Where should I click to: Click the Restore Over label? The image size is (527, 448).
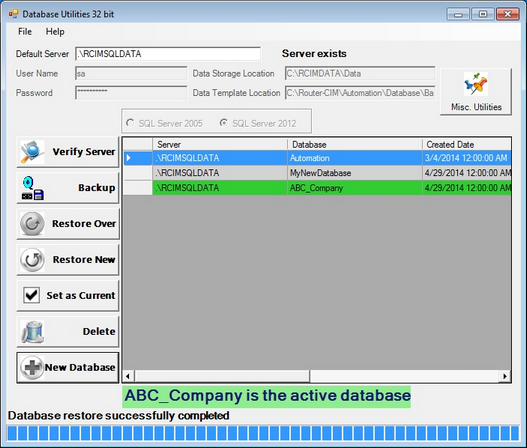(x=84, y=223)
